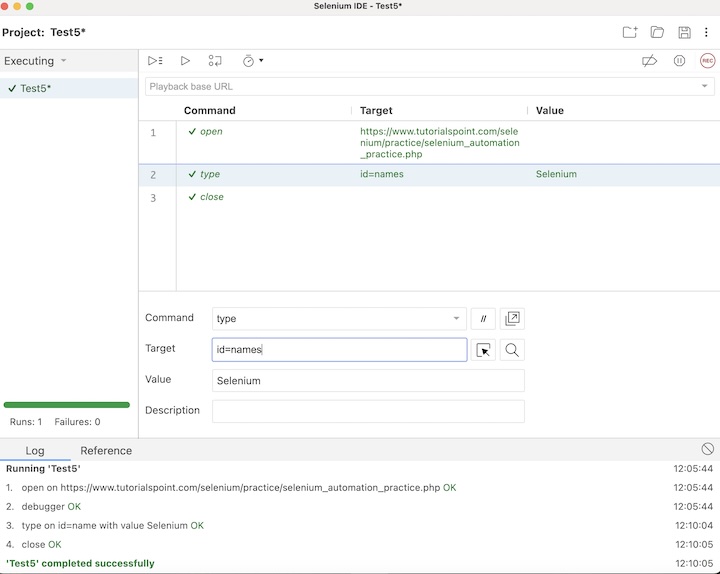Start recording with the REC button
The image size is (720, 574).
(x=707, y=61)
